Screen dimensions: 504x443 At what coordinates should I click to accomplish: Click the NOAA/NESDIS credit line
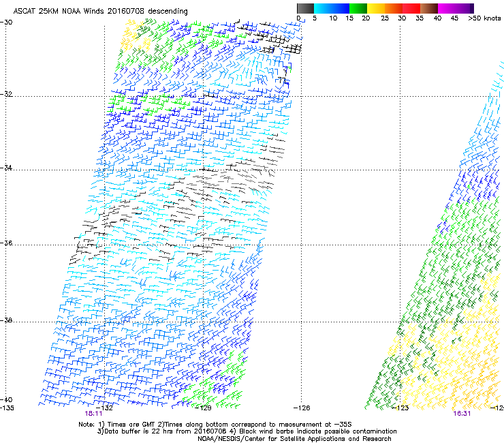[294, 439]
